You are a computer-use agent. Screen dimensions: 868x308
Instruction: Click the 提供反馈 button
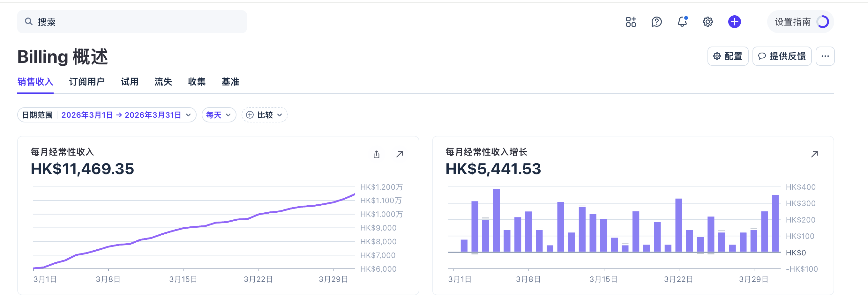782,56
